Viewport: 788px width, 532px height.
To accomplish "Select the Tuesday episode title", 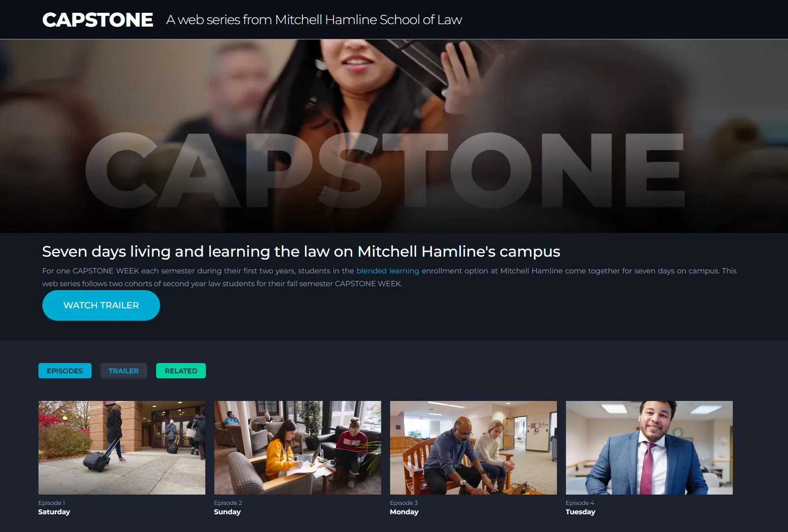I will coord(581,512).
